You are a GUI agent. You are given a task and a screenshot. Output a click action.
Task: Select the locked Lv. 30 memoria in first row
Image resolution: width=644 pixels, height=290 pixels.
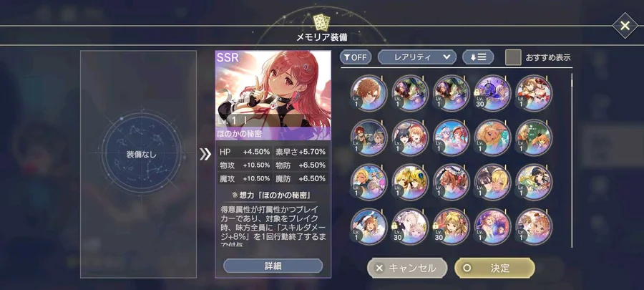[x=492, y=93]
